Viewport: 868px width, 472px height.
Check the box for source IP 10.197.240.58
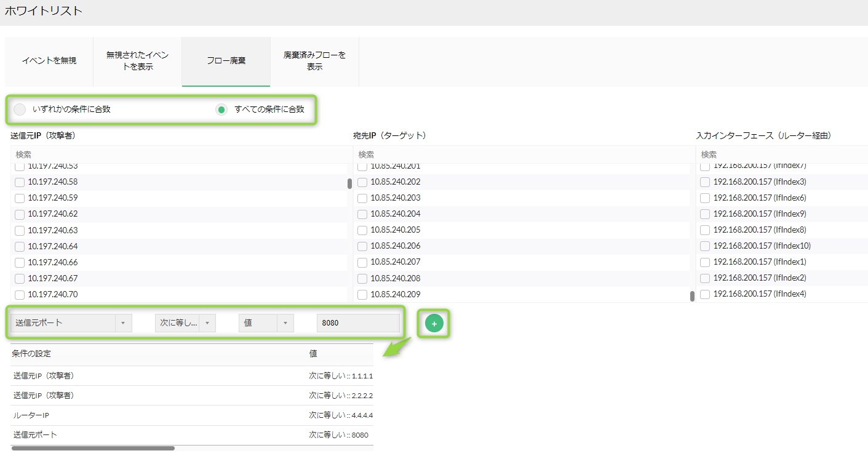point(20,182)
